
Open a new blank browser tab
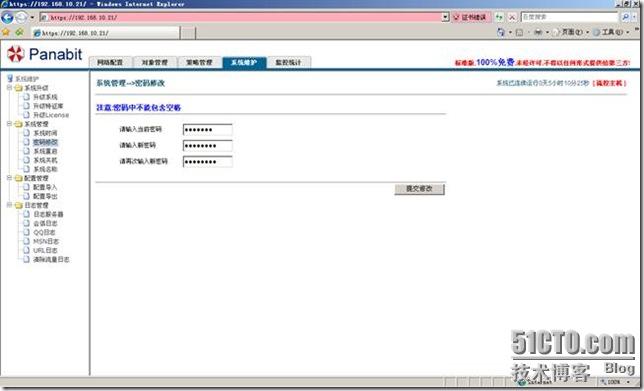point(188,33)
